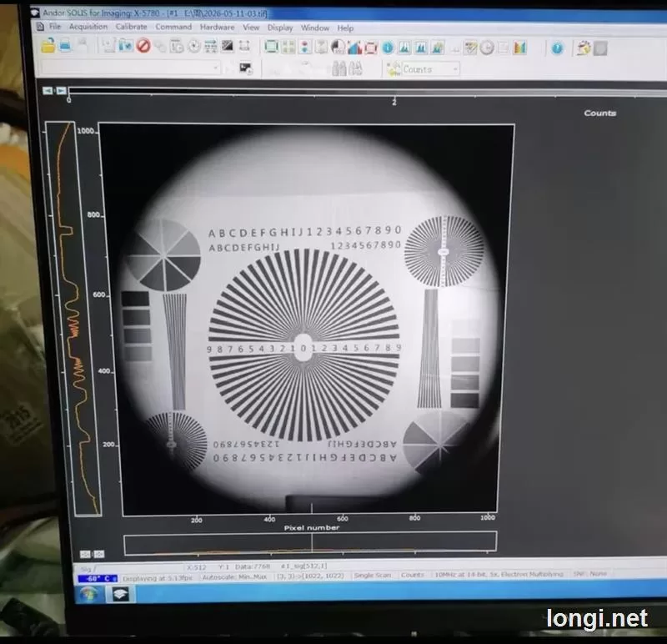The height and width of the screenshot is (644, 667).
Task: Open the Acquisition menu
Action: (x=88, y=27)
